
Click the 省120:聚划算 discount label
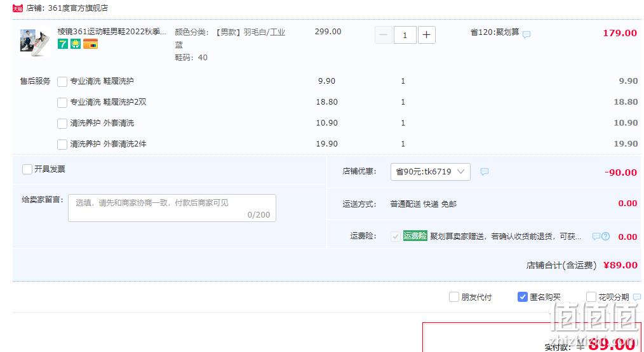click(495, 32)
